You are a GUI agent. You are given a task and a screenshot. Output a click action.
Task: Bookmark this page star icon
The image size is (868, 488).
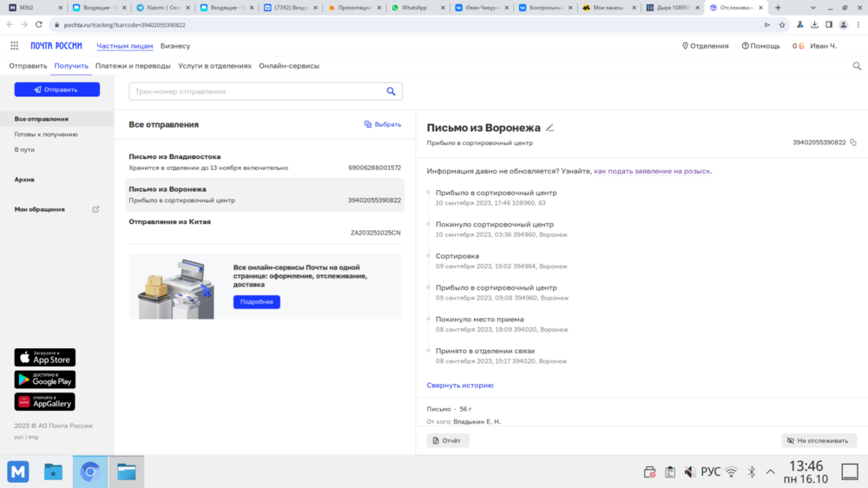(x=782, y=25)
